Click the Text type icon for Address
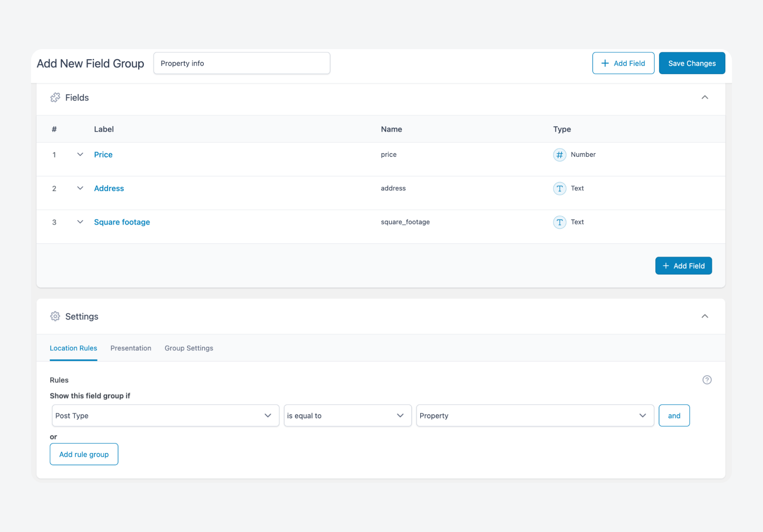Viewport: 763px width, 532px height. pos(559,188)
